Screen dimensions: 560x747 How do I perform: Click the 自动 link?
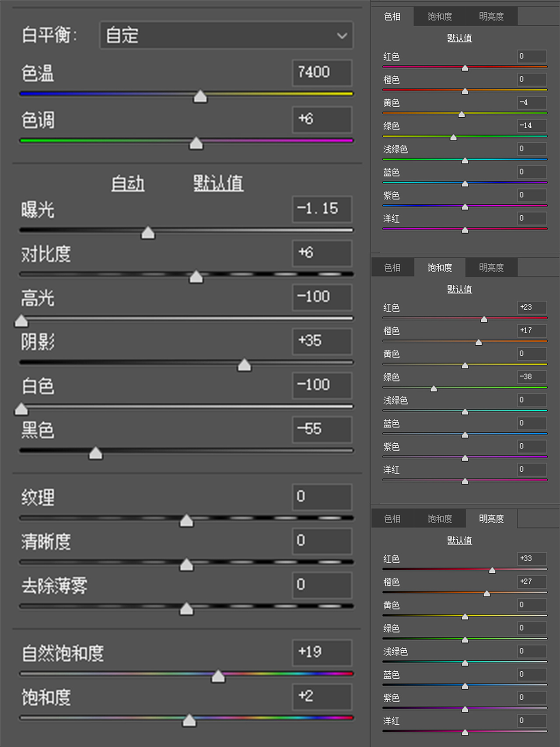(128, 183)
